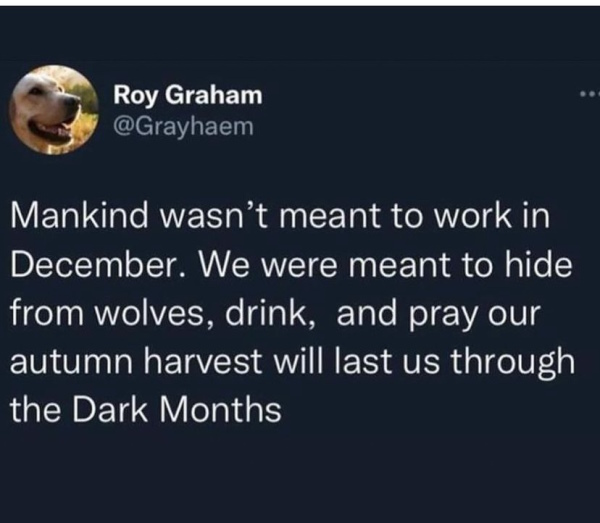Open the three-dot more options menu
The width and height of the screenshot is (600, 523).
[x=588, y=95]
